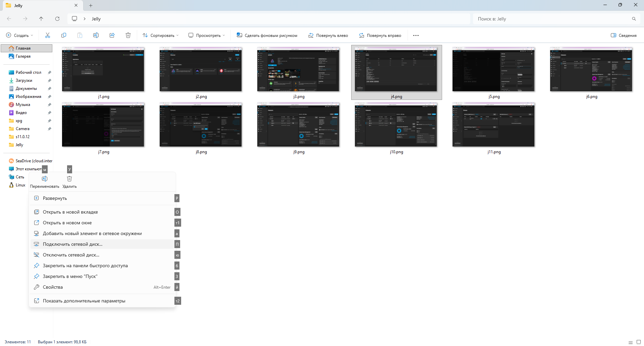The width and height of the screenshot is (644, 346).
Task: Switch to list view layout icon
Action: click(630, 342)
